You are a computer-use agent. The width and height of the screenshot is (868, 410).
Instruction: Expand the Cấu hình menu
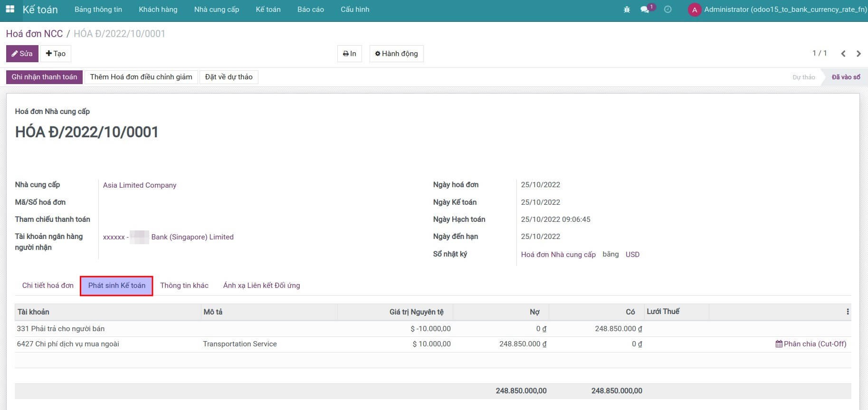[x=354, y=10]
